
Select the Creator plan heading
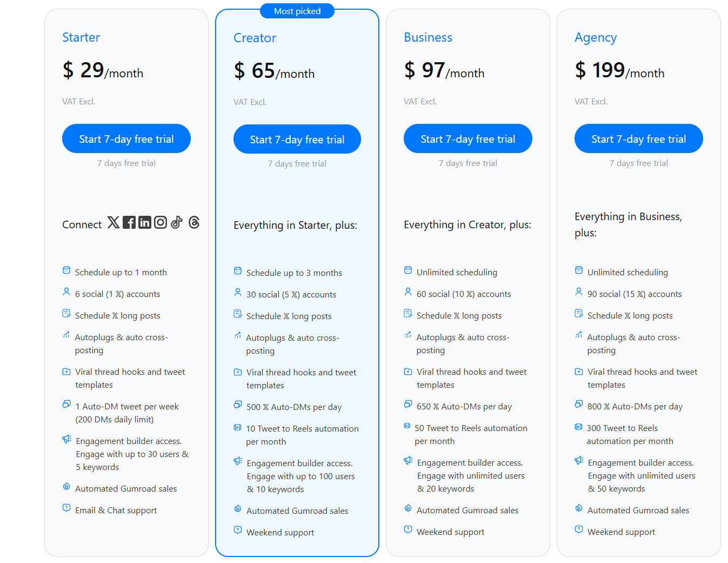[x=255, y=38]
